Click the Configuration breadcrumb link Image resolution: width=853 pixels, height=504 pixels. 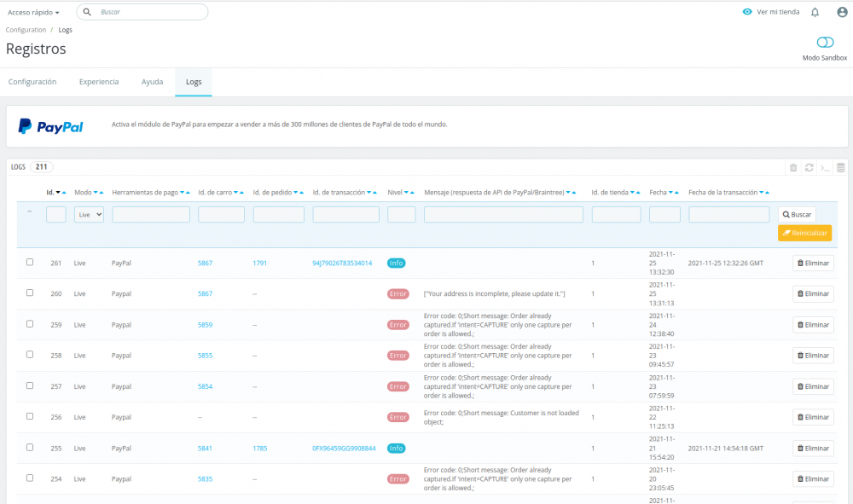[x=26, y=30]
